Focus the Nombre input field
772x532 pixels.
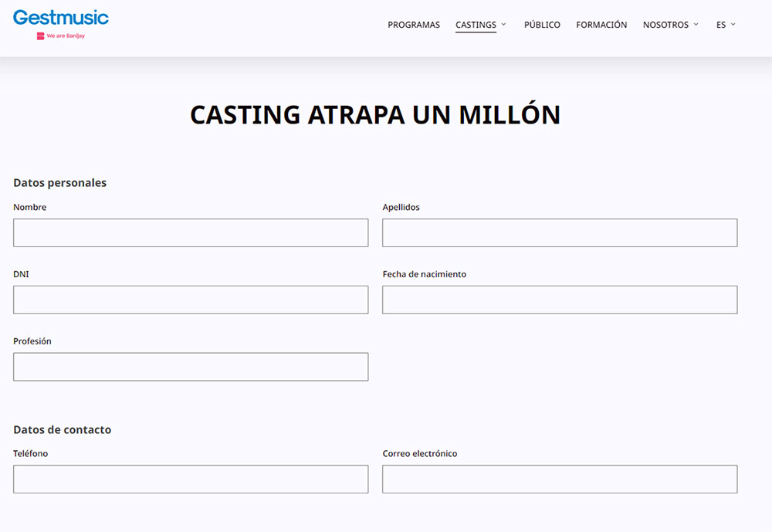tap(191, 232)
